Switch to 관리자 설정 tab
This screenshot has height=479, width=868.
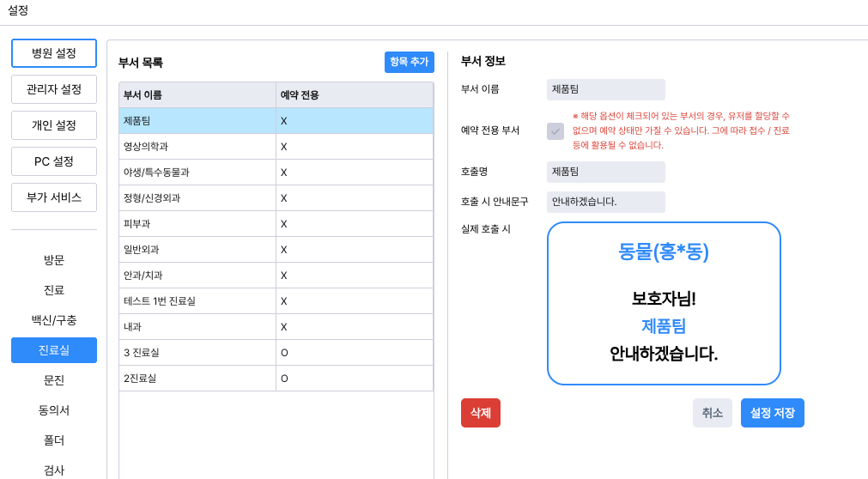pyautogui.click(x=54, y=89)
